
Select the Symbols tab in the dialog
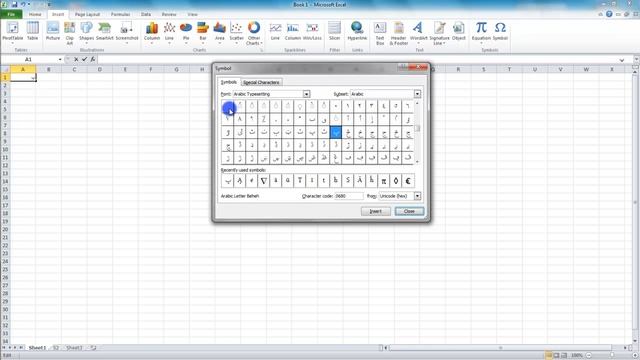229,82
